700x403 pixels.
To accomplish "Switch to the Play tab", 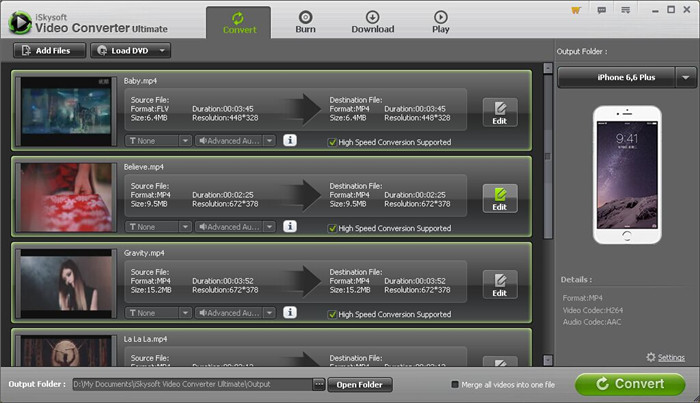I will pyautogui.click(x=441, y=23).
